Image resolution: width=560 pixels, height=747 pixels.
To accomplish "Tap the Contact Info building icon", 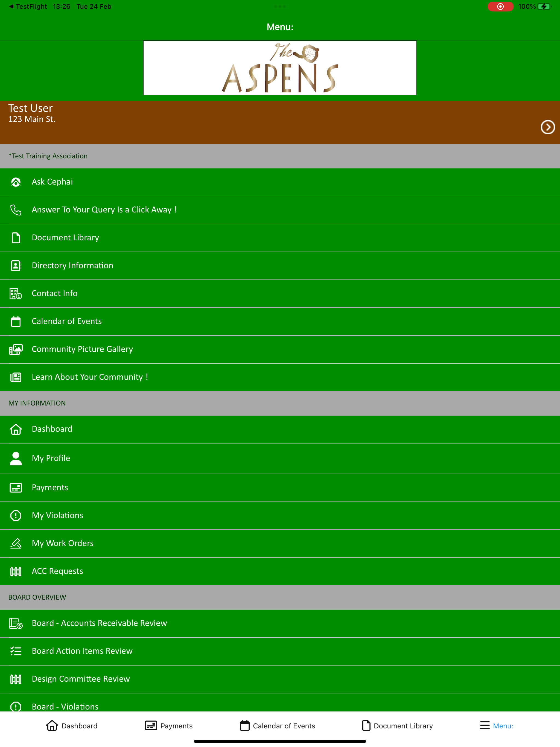I will coord(16,293).
